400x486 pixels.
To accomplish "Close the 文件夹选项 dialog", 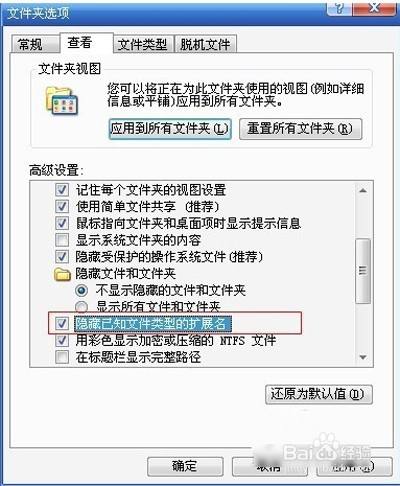I will point(375,9).
